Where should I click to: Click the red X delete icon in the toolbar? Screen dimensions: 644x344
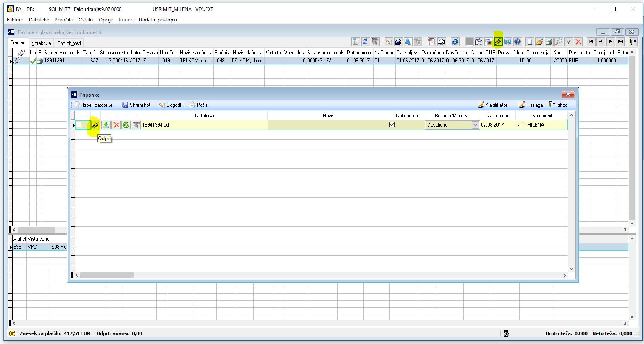579,42
